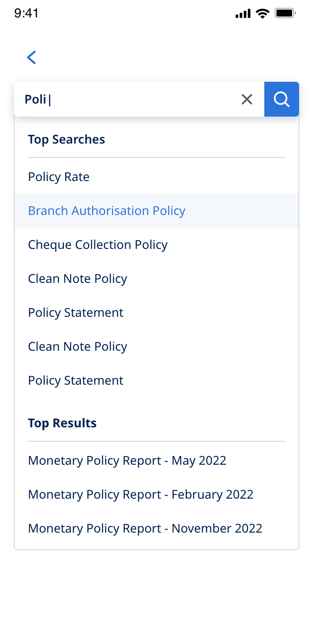Tap the "Top Results" heading
Screen dimensions: 313x644
62,423
